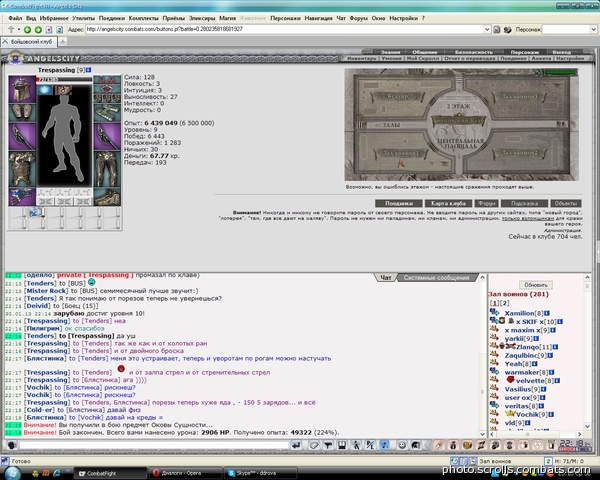The width and height of the screenshot is (600, 480).
Task: Open the Приёмы menu
Action: click(173, 18)
